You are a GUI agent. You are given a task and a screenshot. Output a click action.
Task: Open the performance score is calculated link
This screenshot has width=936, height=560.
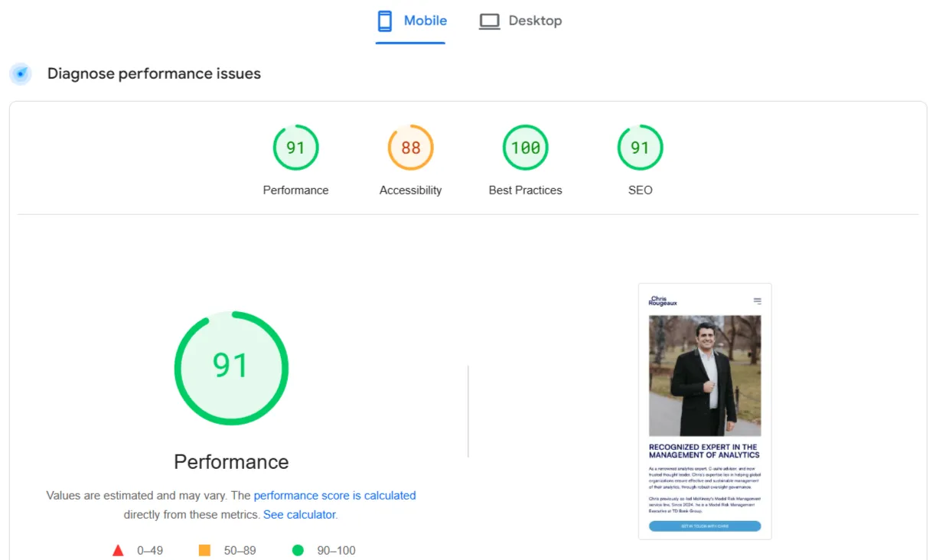(x=335, y=496)
